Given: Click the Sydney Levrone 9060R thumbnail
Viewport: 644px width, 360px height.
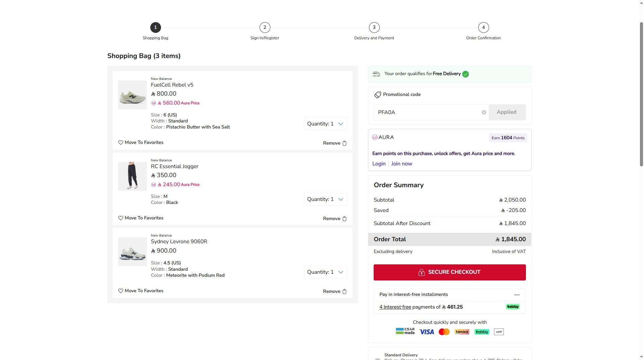Looking at the screenshot, I should click(132, 252).
